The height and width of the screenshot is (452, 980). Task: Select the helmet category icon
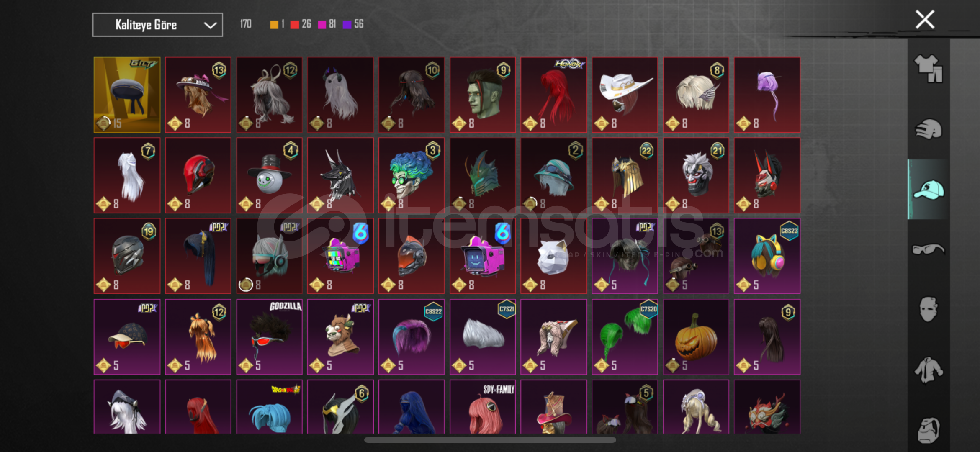pos(928,129)
